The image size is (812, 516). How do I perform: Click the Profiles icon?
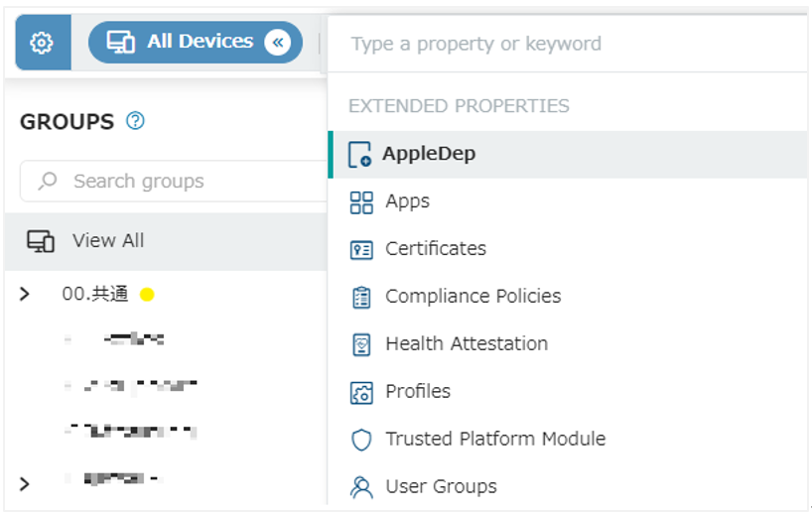click(x=361, y=392)
